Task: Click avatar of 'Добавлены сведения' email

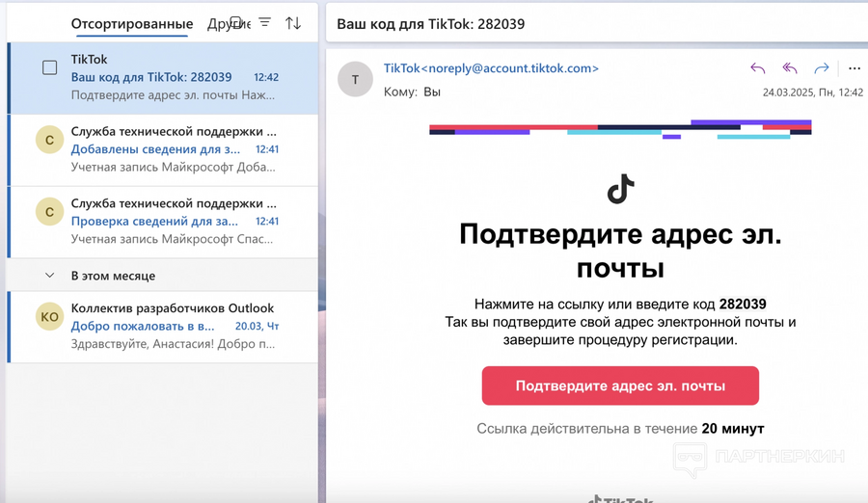Action: point(49,140)
